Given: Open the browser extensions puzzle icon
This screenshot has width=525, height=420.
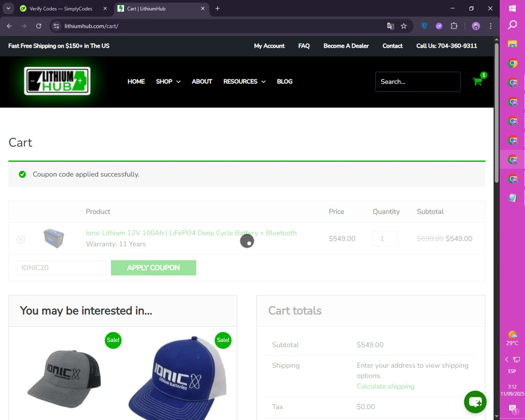Looking at the screenshot, I should pos(454,26).
